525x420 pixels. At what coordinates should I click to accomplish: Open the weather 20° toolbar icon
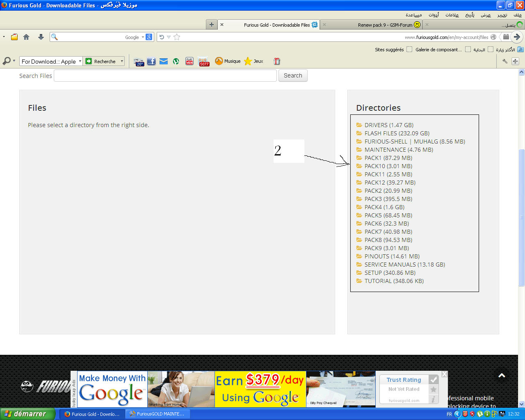click(x=139, y=62)
